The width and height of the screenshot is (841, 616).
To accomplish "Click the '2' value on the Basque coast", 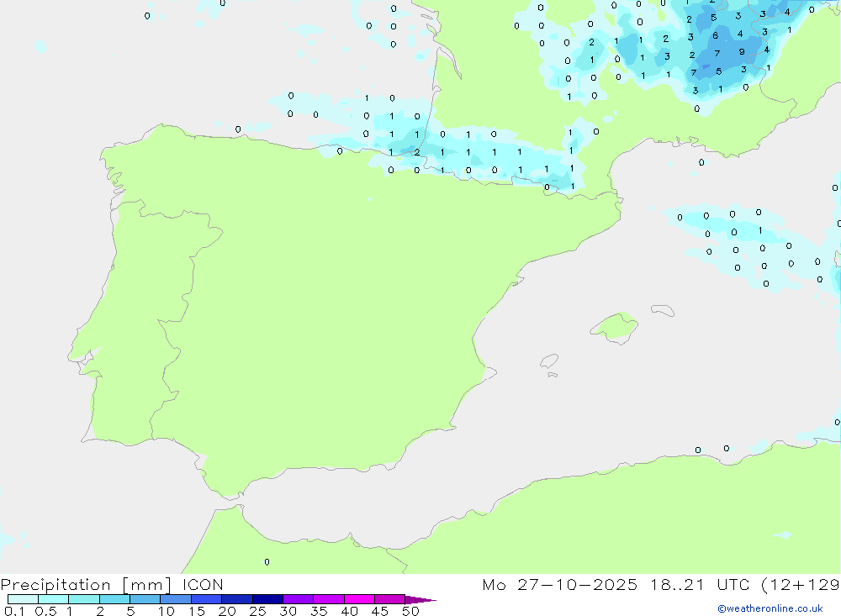I will click(x=417, y=153).
